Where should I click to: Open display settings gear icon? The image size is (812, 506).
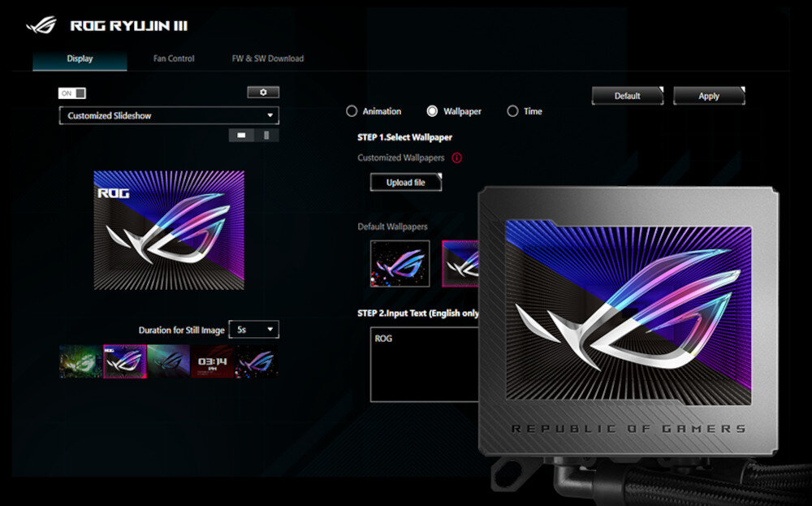point(263,93)
